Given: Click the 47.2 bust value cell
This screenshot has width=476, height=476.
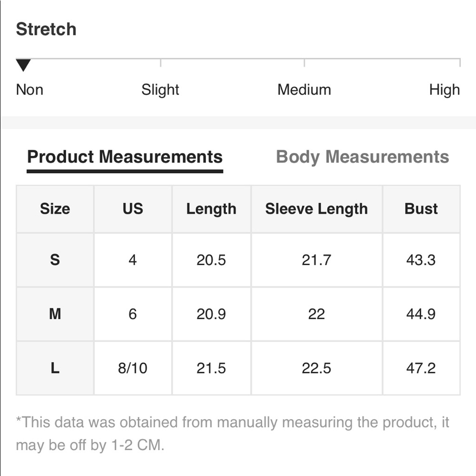Looking at the screenshot, I should coord(421,368).
